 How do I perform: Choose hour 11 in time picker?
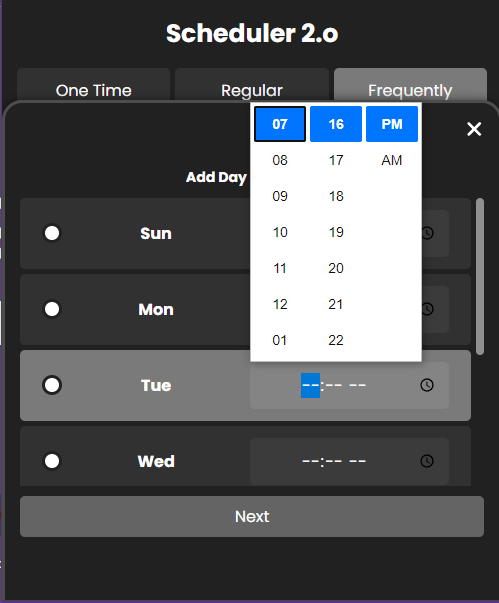pyautogui.click(x=280, y=268)
